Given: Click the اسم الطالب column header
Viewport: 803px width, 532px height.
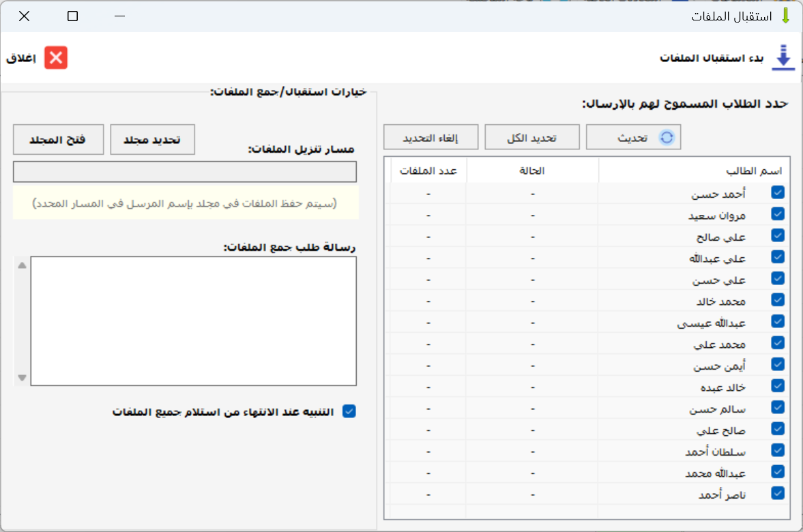Looking at the screenshot, I should 694,171.
